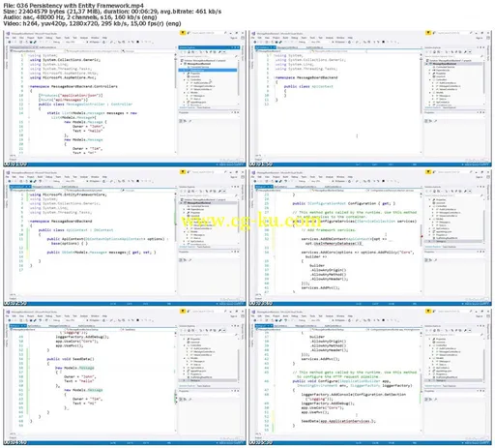Open Build menu in MessagesController frame
Image resolution: width=495 pixels, height=448 pixels.
(40, 38)
